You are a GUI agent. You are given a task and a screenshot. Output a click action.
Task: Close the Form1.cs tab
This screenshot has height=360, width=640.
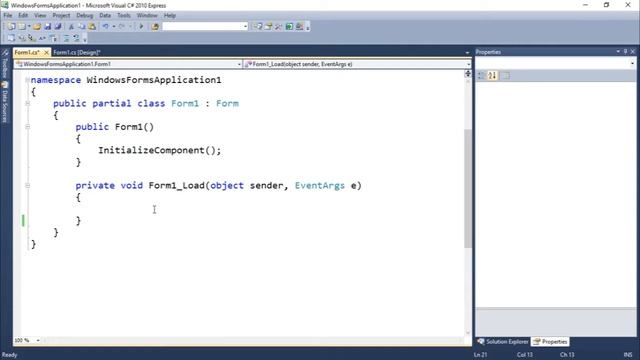[46, 53]
